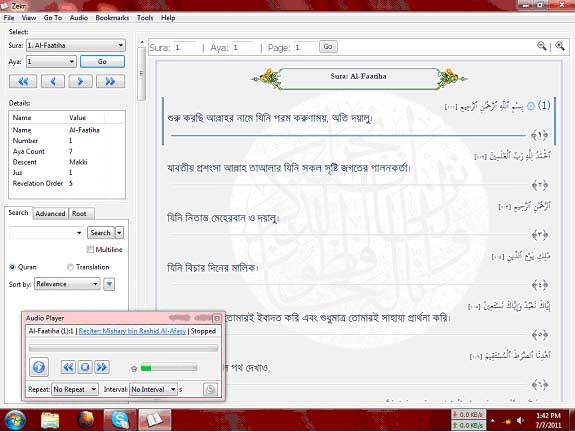Open Search button options arrow
The height and width of the screenshot is (432, 575).
pos(119,233)
